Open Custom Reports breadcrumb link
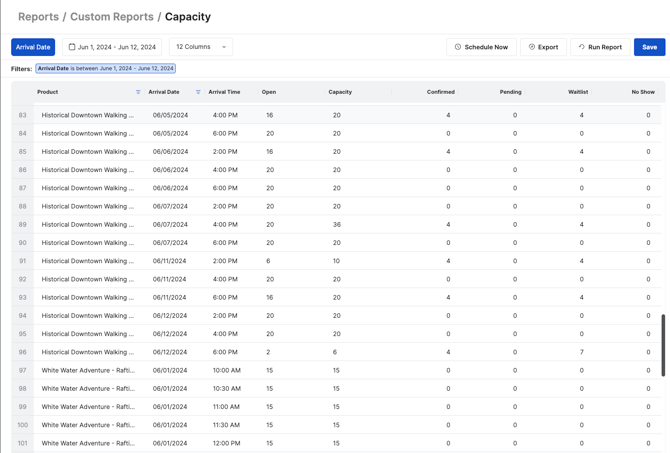This screenshot has height=453, width=670. pyautogui.click(x=112, y=17)
